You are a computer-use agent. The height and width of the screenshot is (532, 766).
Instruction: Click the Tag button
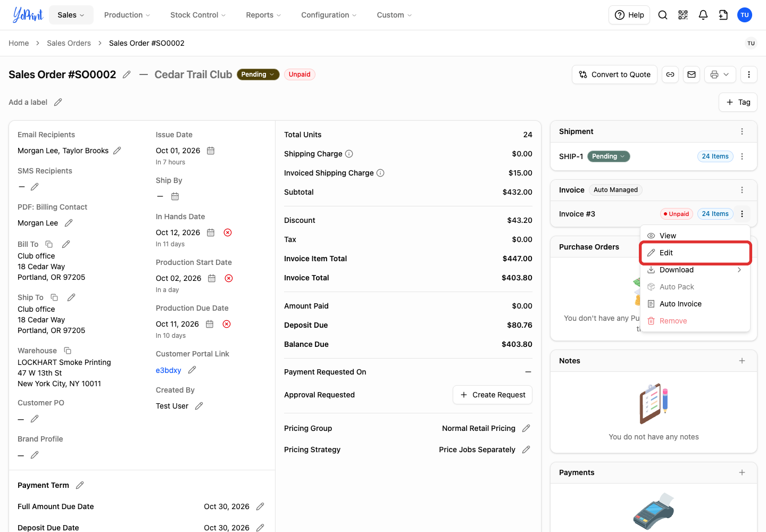point(738,102)
